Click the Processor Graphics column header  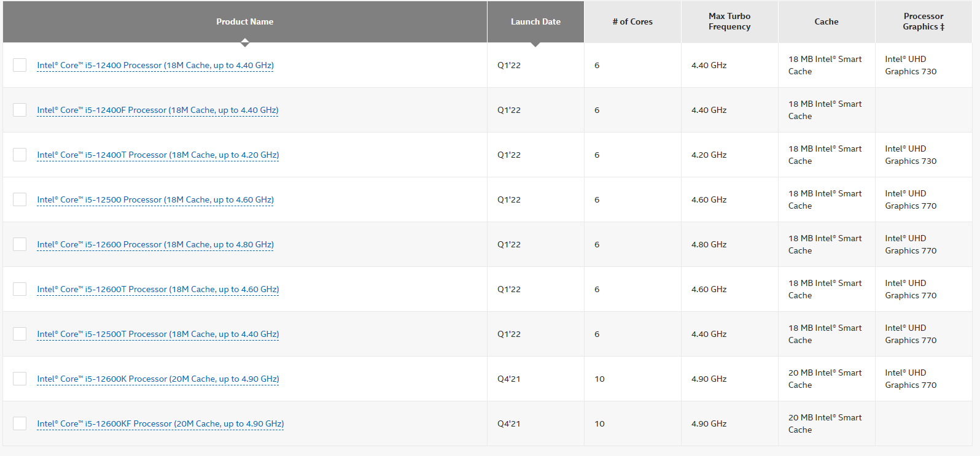point(924,21)
